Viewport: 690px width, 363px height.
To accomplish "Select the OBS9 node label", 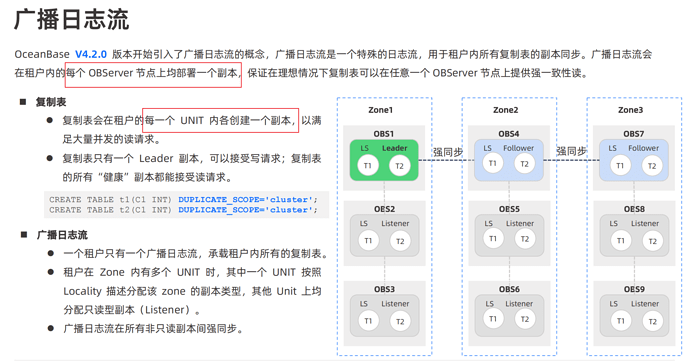I will [x=634, y=289].
